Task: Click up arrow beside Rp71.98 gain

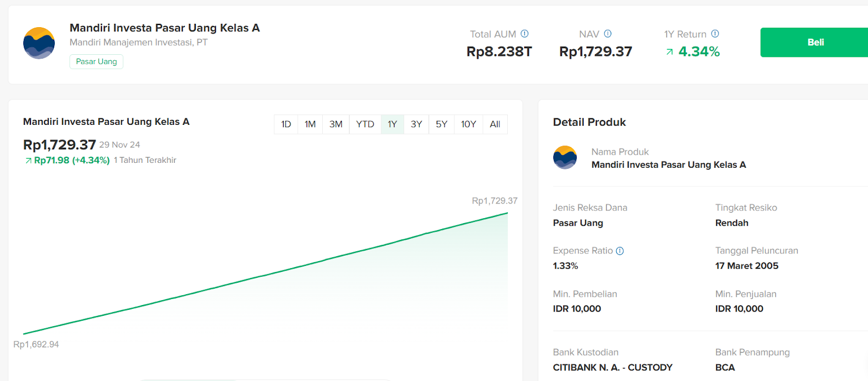Action: tap(28, 161)
